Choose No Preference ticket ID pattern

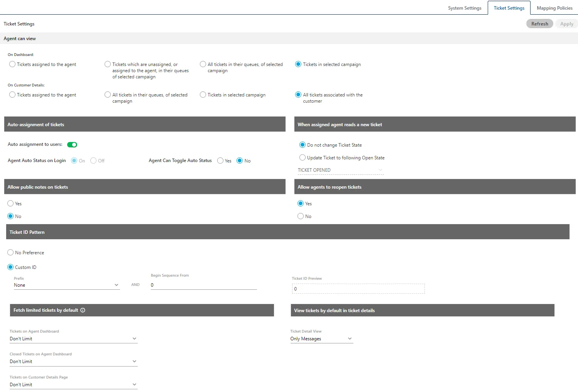tap(10, 252)
